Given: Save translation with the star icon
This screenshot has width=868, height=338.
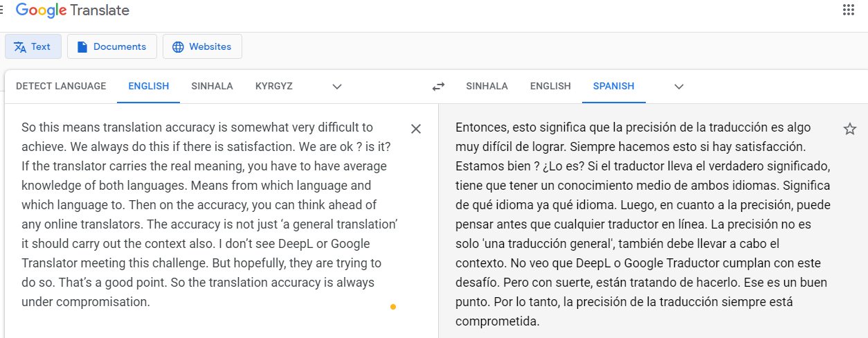Looking at the screenshot, I should coord(850,129).
